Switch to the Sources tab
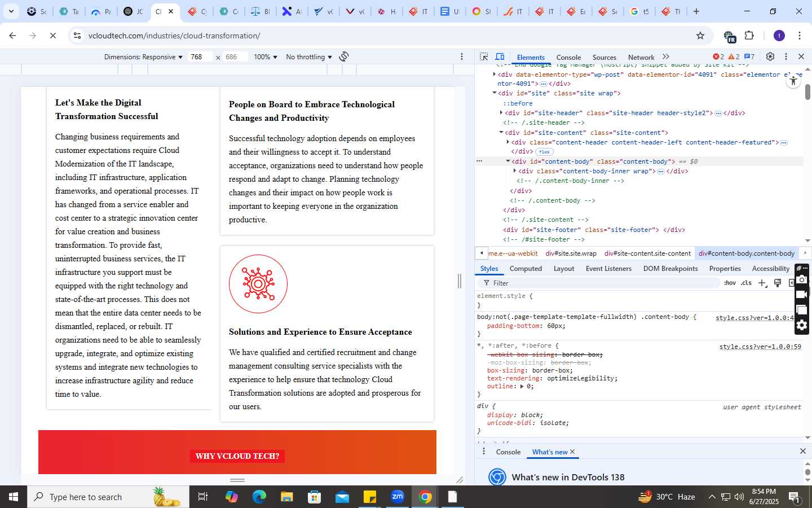 [x=604, y=57]
